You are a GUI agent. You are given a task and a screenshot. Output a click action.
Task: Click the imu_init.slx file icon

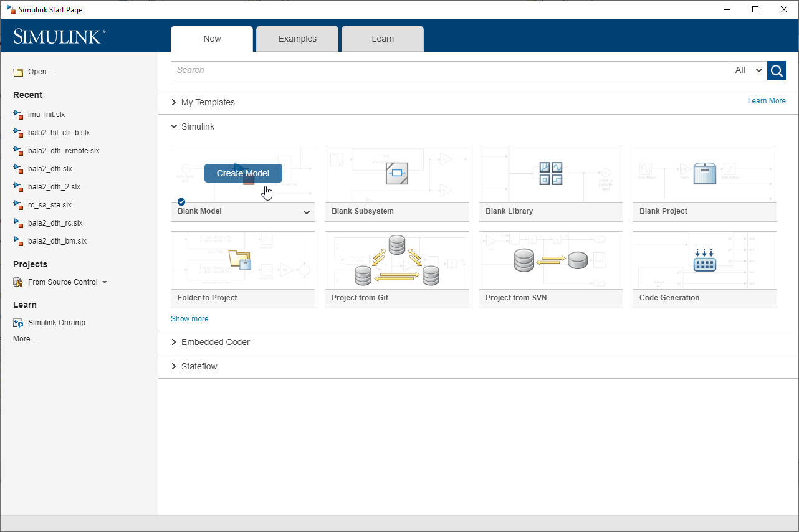[x=18, y=115]
